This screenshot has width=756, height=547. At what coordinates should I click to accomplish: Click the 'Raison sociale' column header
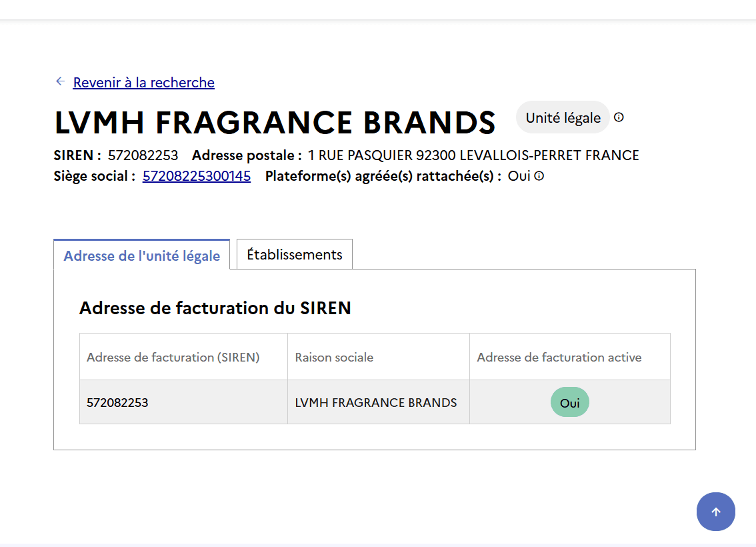tap(334, 358)
